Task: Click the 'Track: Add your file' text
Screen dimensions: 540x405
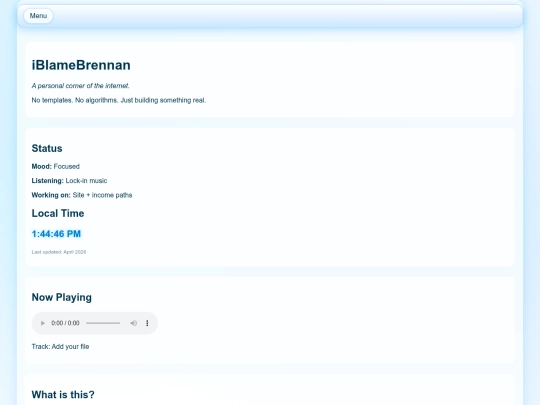Action: click(60, 346)
